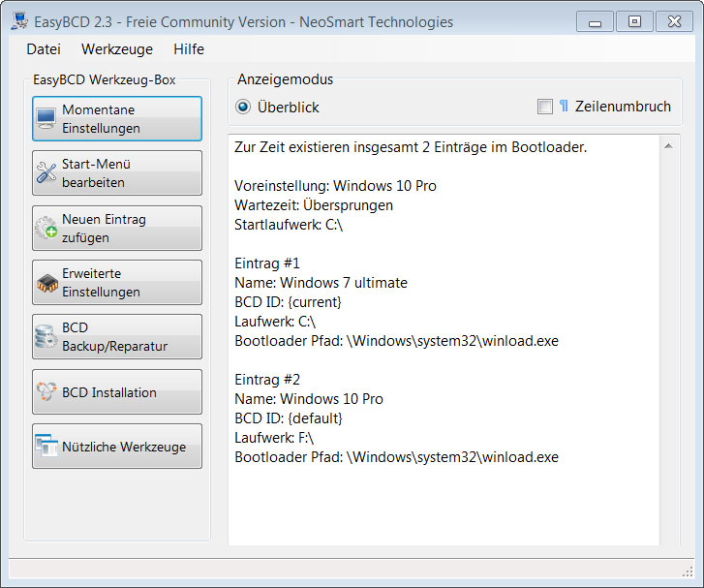Image resolution: width=704 pixels, height=588 pixels.
Task: Click text 'Startlaufwerk: C:\'
Action: [289, 224]
